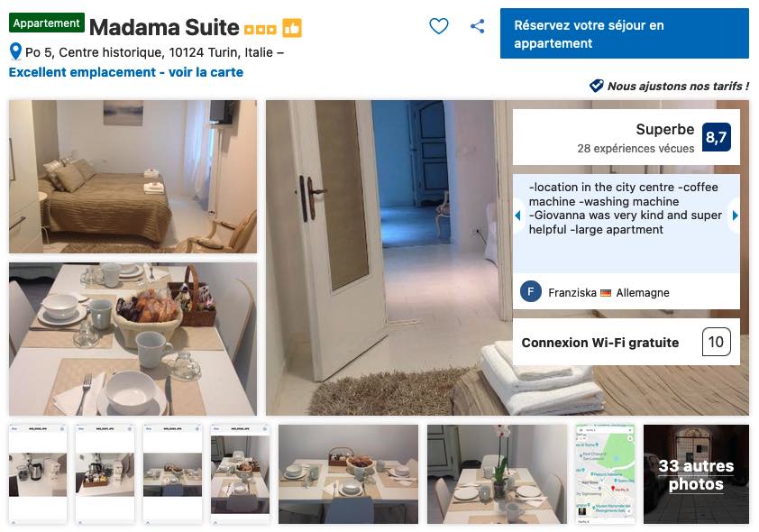
Task: Open 'Excellent emplacement - voir la carte' link
Action: [126, 72]
